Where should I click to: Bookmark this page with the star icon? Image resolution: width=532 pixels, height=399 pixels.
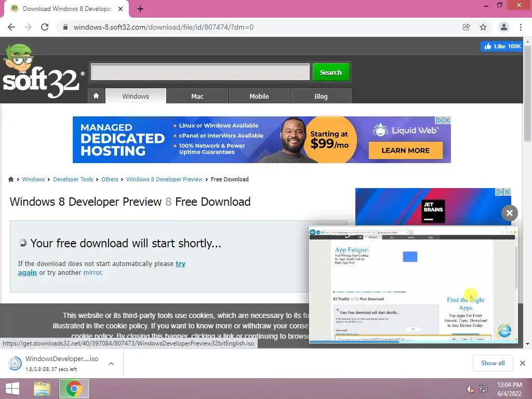point(483,27)
